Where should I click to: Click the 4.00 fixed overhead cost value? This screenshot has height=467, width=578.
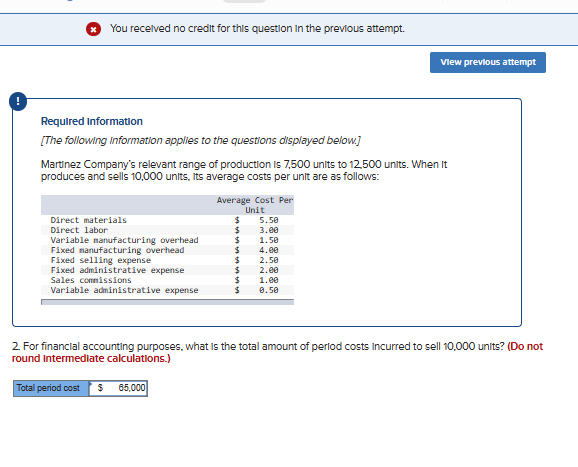269,250
